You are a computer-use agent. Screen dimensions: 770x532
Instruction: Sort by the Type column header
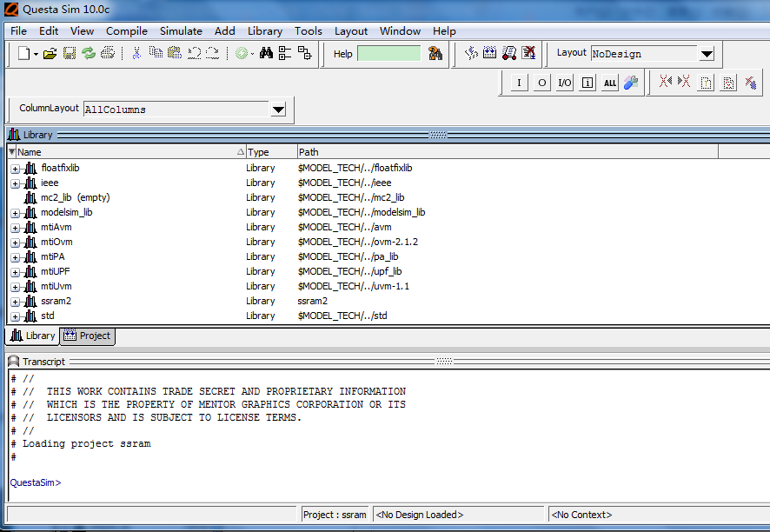[271, 152]
